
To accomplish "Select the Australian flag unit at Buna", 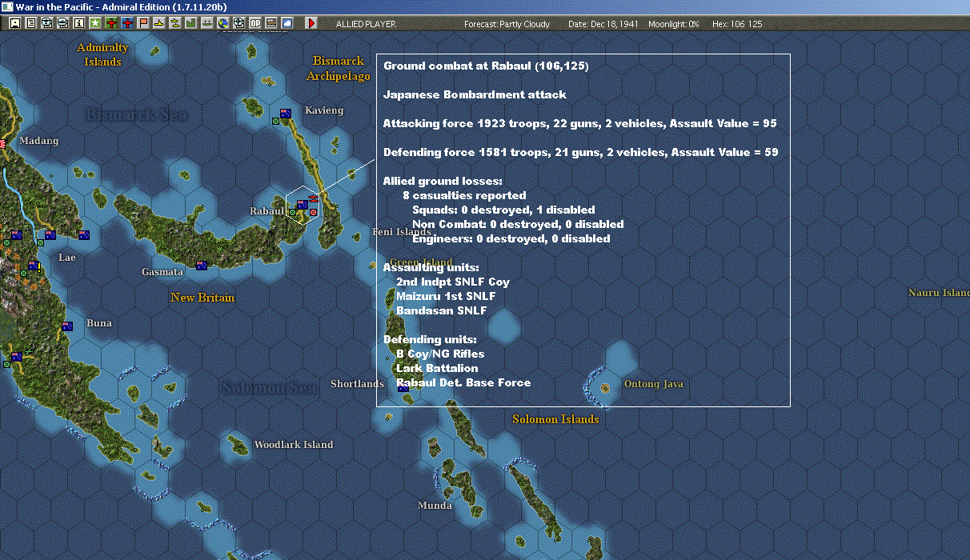I will [x=68, y=326].
